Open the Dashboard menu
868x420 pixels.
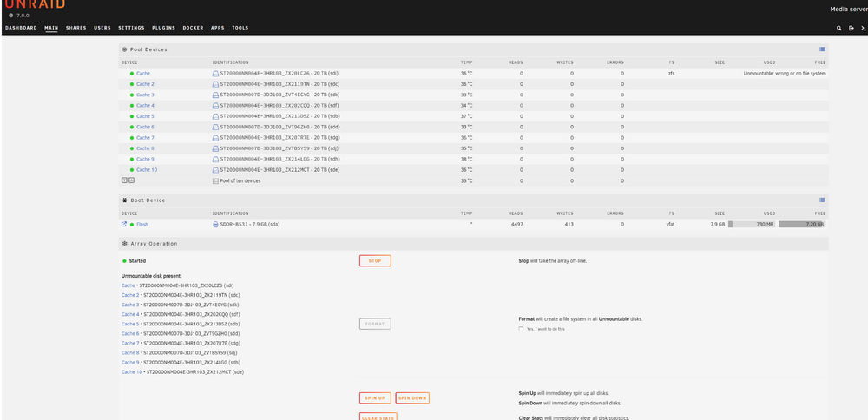21,28
